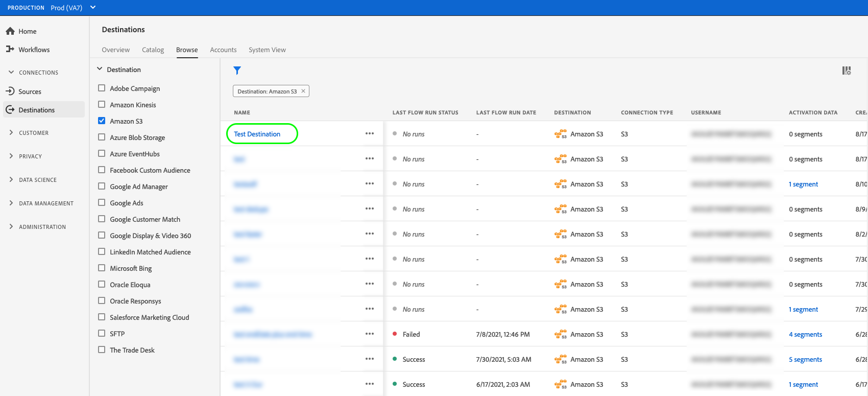Select the SFTP checkbox

tap(102, 333)
